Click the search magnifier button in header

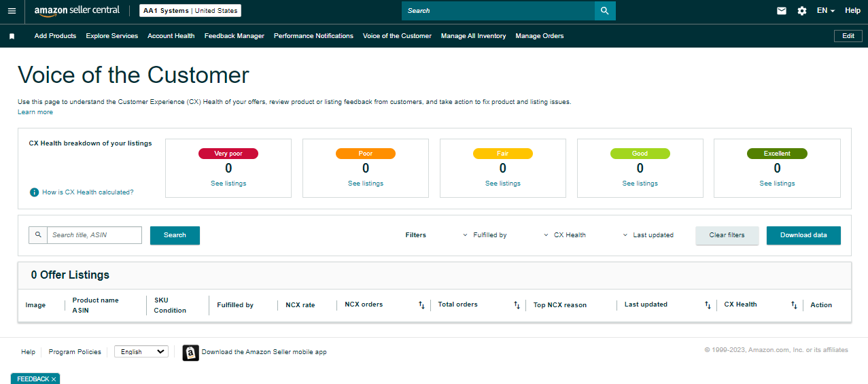click(605, 11)
